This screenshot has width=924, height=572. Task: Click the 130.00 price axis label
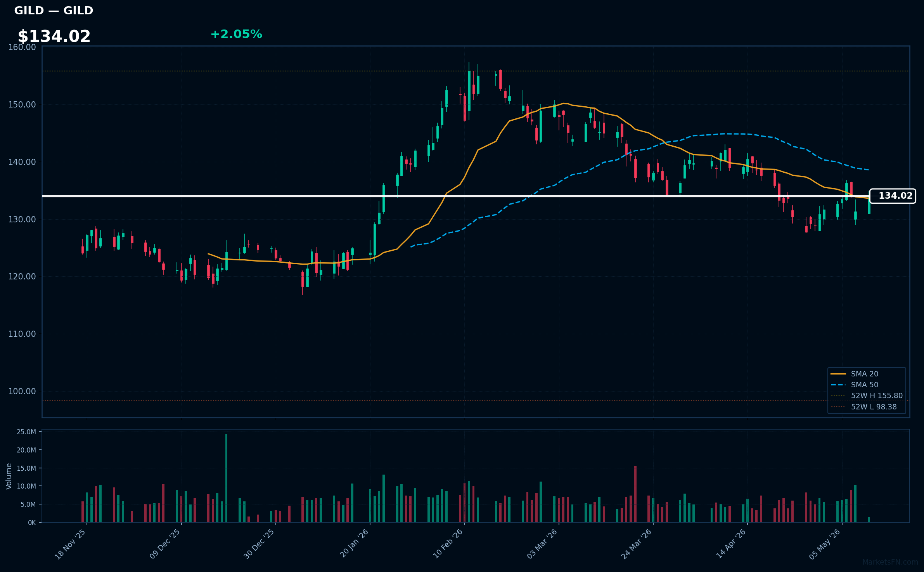coord(22,220)
